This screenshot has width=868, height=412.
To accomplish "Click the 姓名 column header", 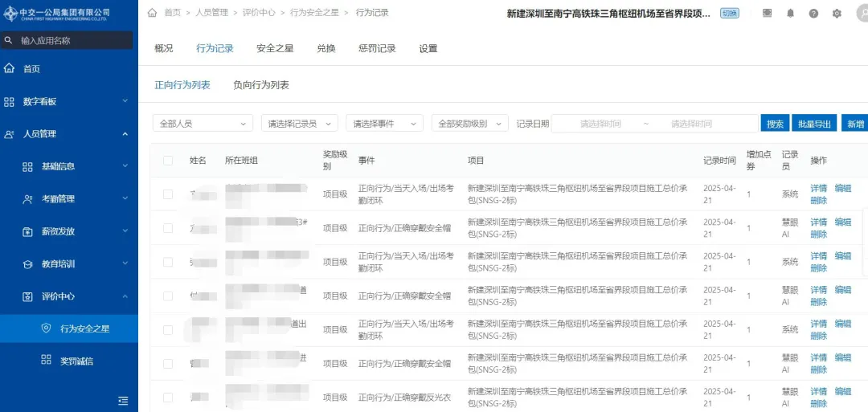I will [x=198, y=161].
